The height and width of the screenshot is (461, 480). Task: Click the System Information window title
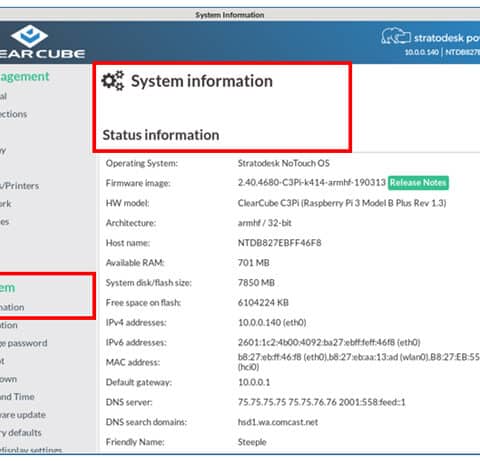click(230, 15)
